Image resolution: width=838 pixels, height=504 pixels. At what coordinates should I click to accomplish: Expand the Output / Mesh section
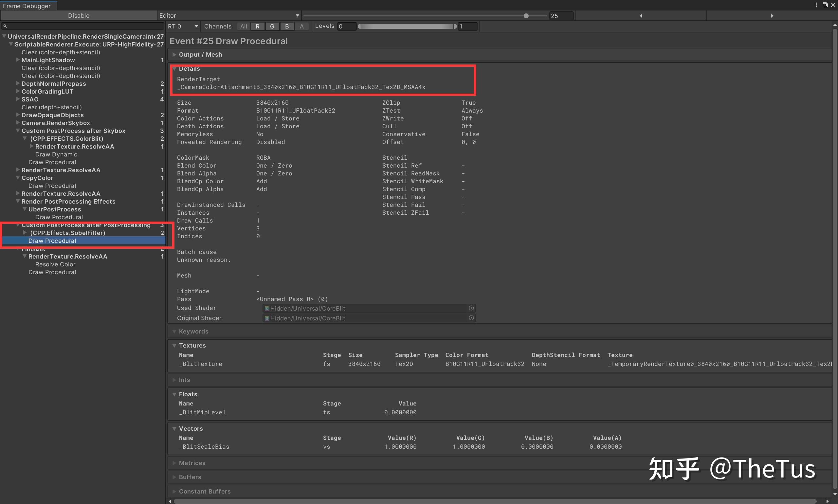point(174,55)
